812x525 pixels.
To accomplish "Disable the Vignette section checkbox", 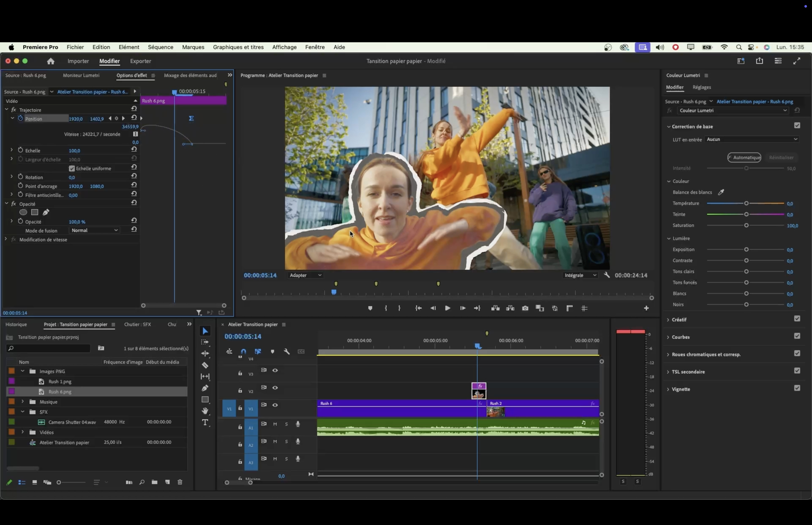I will 797,388.
